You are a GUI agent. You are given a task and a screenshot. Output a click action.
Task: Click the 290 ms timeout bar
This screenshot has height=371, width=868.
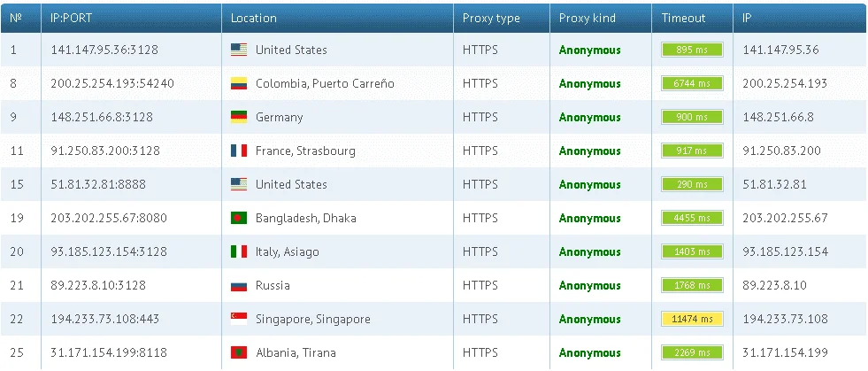pyautogui.click(x=692, y=184)
